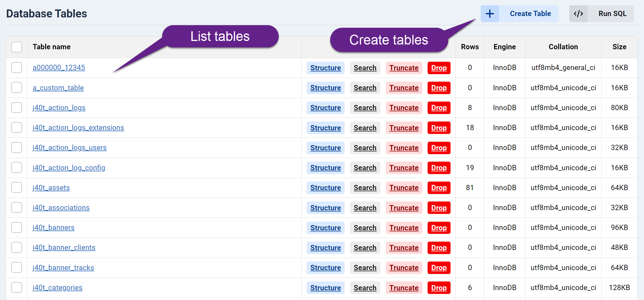Click the plus icon on Create Table
The image size is (644, 300).
click(x=490, y=14)
